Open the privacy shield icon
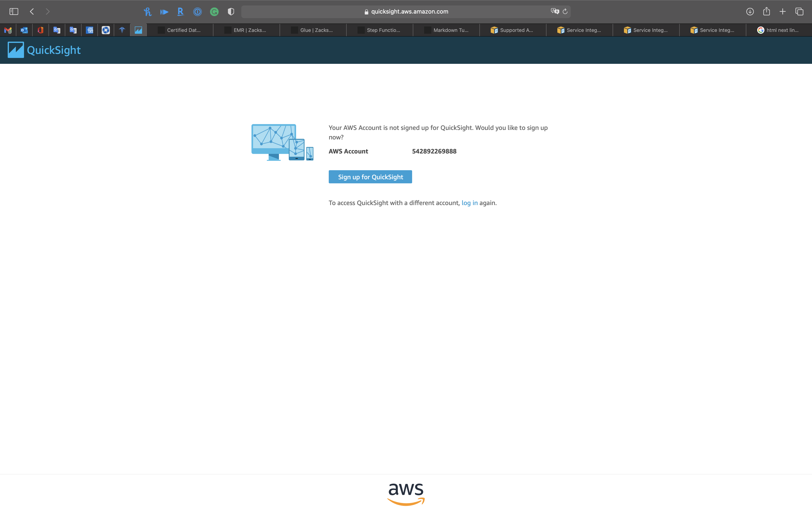This screenshot has height=507, width=812. (x=231, y=12)
